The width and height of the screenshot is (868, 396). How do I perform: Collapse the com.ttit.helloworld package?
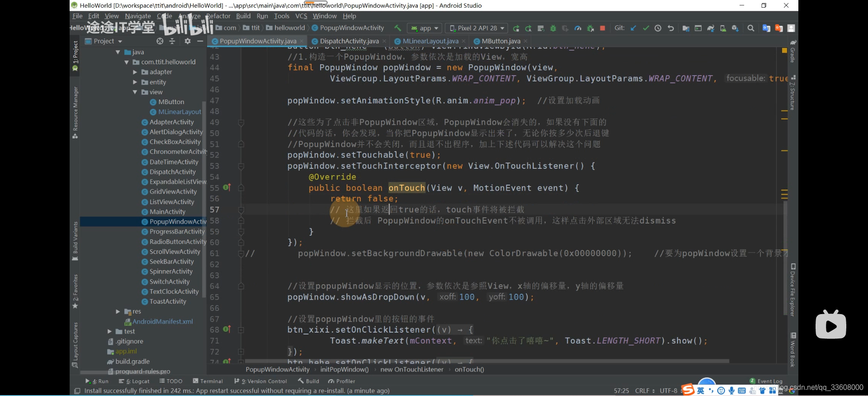coord(127,62)
